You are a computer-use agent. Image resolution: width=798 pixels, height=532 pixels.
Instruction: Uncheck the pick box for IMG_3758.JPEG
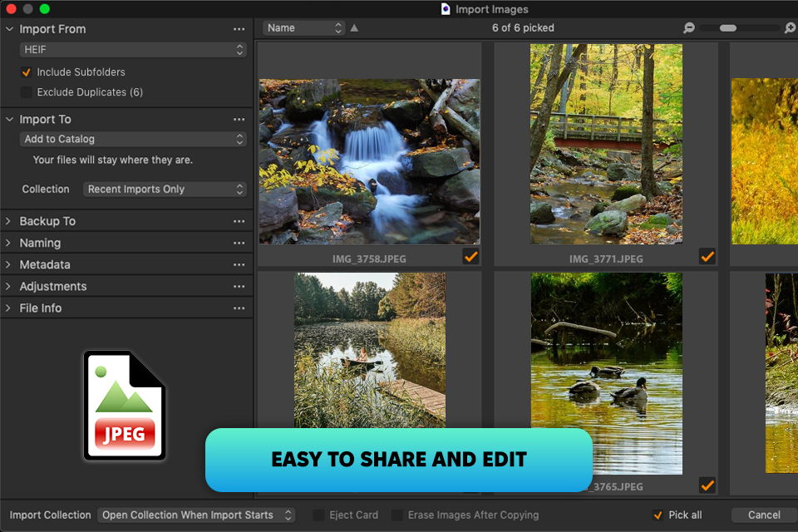click(x=470, y=257)
